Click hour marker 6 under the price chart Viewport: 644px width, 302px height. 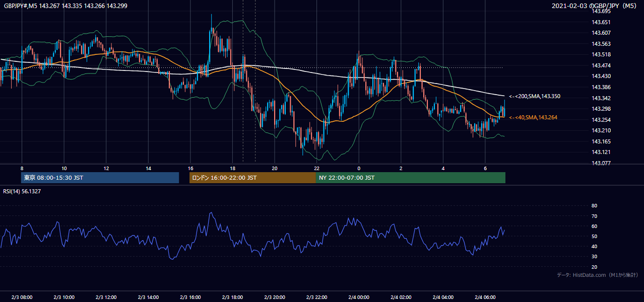[x=485, y=168]
